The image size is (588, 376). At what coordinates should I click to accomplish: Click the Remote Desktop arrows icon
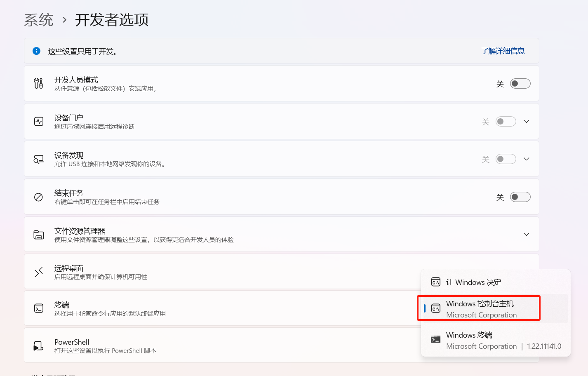[39, 272]
